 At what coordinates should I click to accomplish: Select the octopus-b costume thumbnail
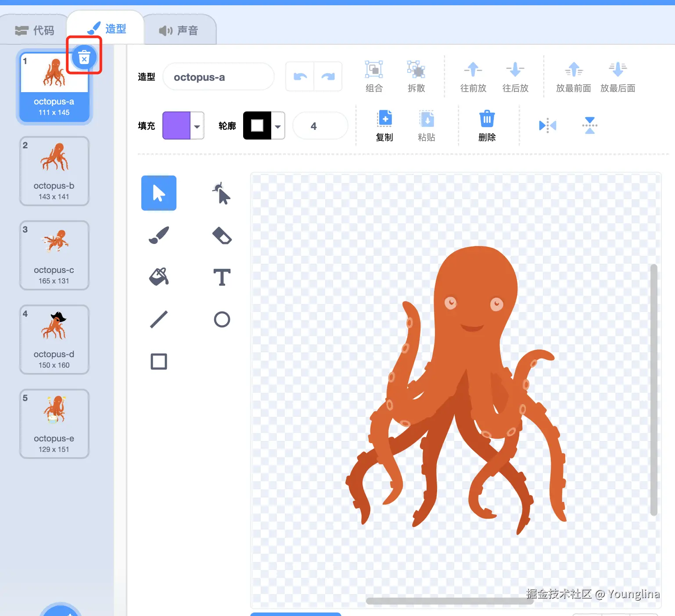[x=54, y=171]
